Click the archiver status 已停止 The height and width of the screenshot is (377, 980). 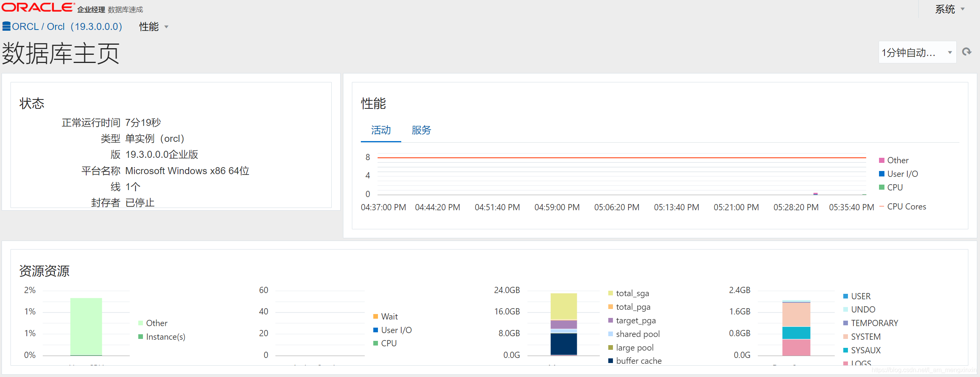[140, 202]
